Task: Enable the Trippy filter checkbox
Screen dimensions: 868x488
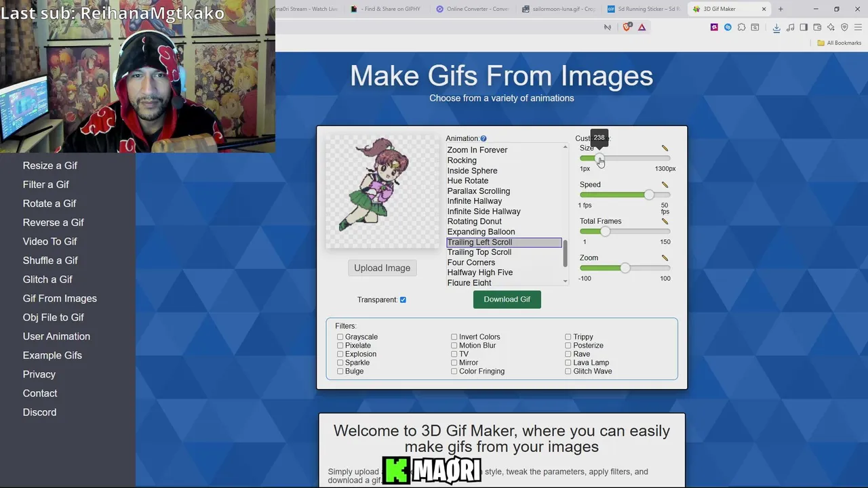Action: coord(568,337)
